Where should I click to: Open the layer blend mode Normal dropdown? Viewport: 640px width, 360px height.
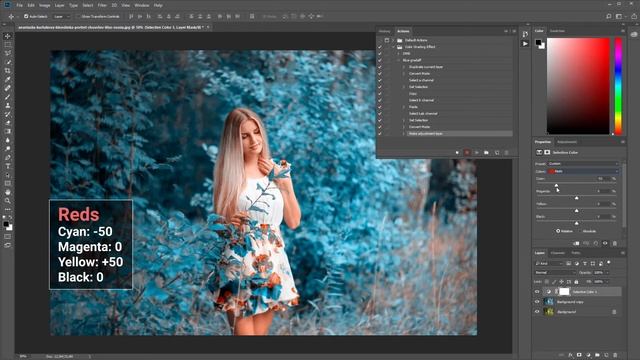555,272
